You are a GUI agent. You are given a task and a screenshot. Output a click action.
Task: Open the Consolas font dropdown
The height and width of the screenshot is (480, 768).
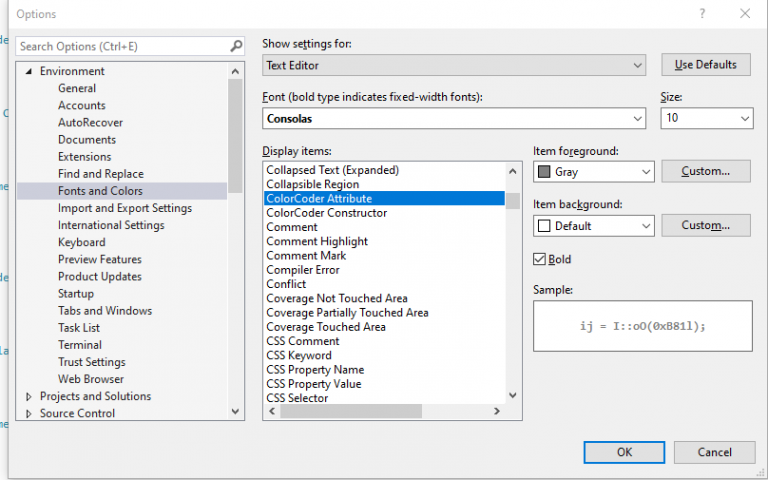[x=454, y=119]
